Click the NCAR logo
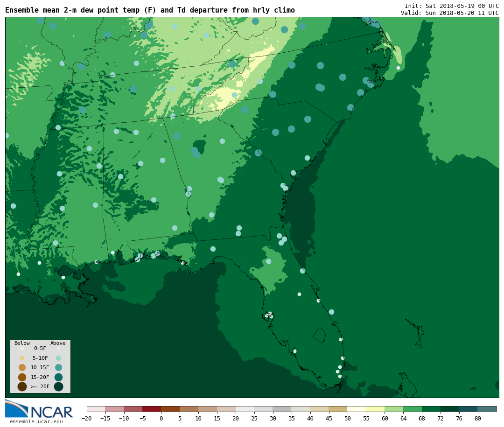Viewport: 504px width, 427px height. pos(39,409)
